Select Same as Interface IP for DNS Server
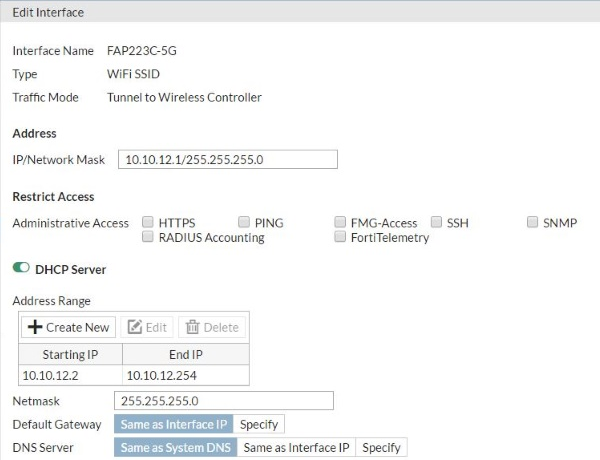 296,447
